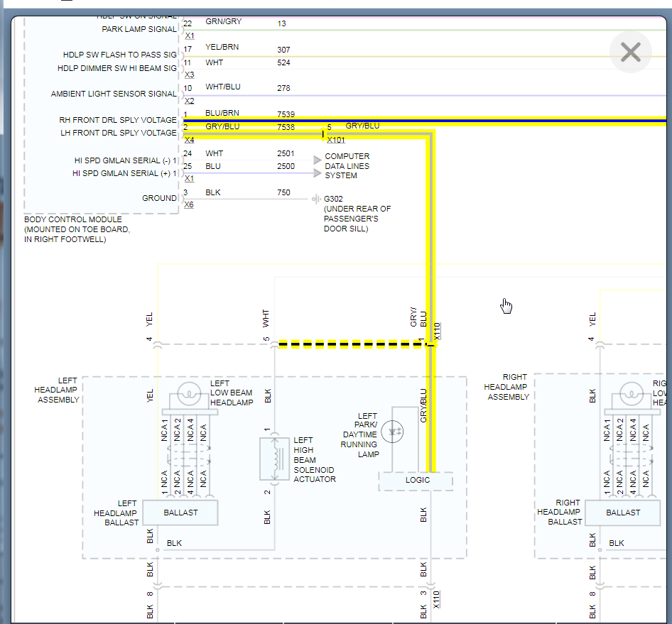
Task: Click circuit number 7539
Action: point(286,114)
